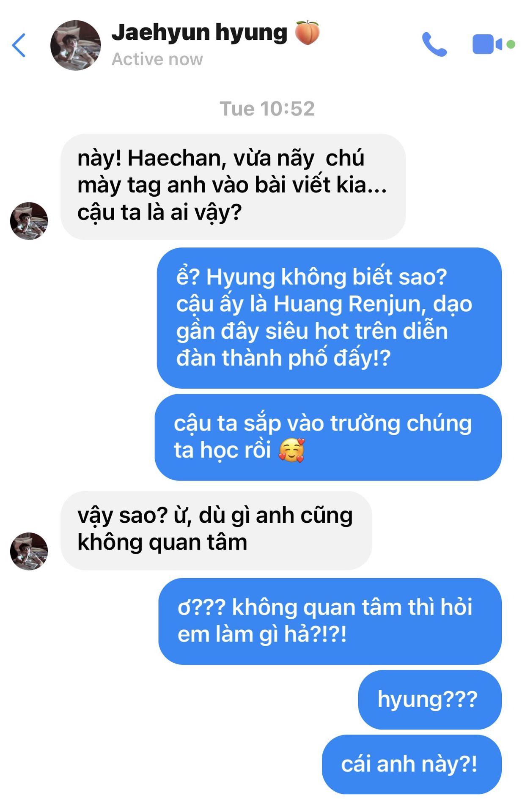
Task: Tap avatar beside 'không quan tâm' message
Action: pos(29,551)
